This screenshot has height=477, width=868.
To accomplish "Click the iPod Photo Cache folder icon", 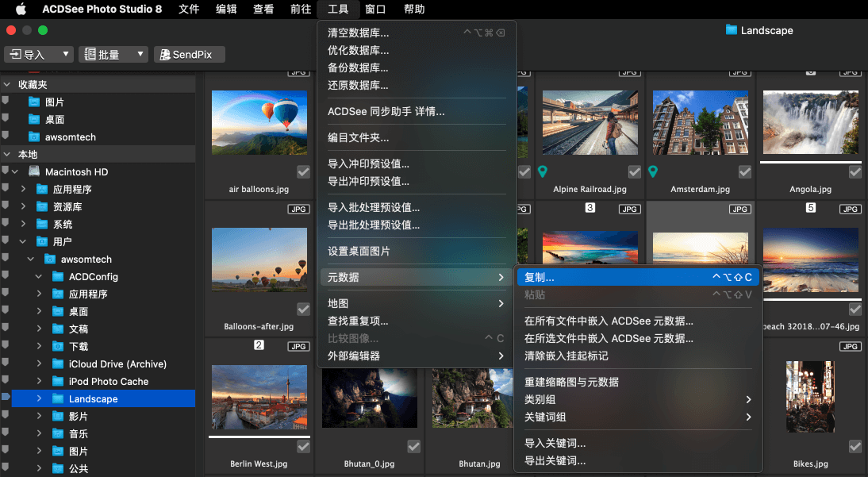I will (x=58, y=381).
